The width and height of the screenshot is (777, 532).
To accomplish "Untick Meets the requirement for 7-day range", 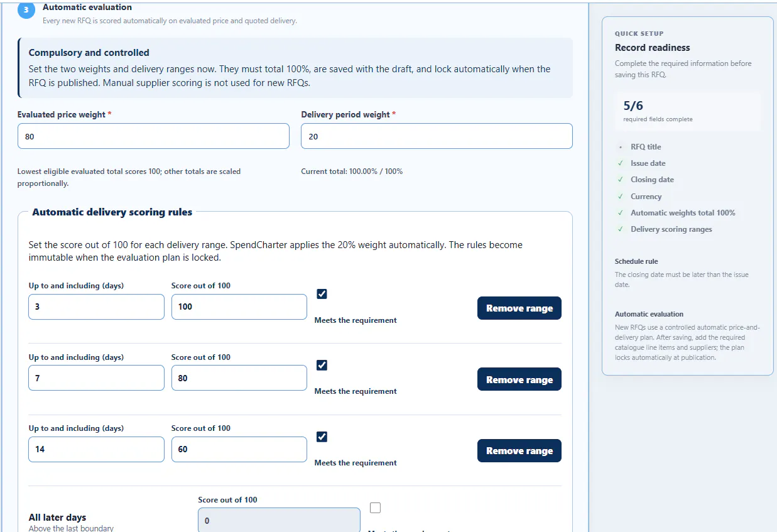I will pos(322,365).
